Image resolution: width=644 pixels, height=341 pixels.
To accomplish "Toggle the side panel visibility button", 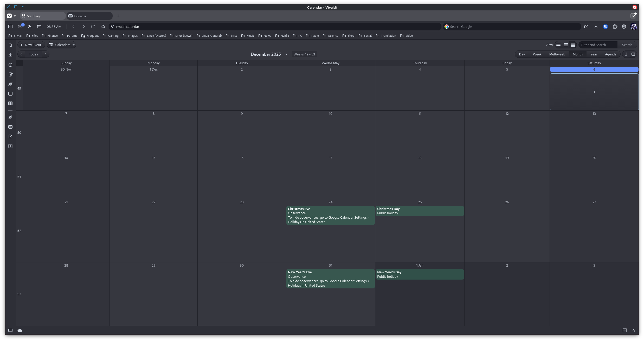I will click(x=10, y=27).
